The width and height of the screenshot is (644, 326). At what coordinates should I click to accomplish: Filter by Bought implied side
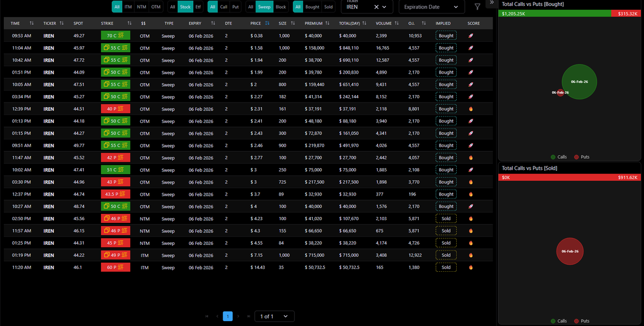coord(312,7)
